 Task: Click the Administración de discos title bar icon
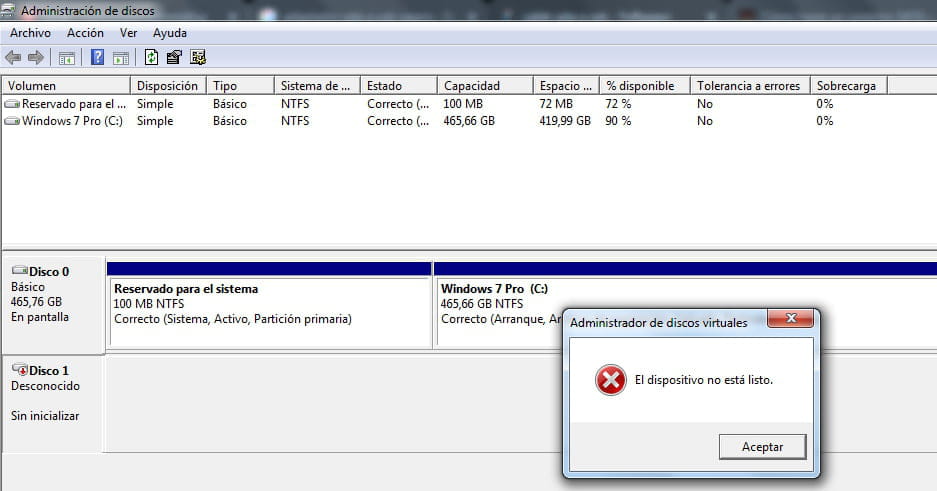tap(8, 10)
